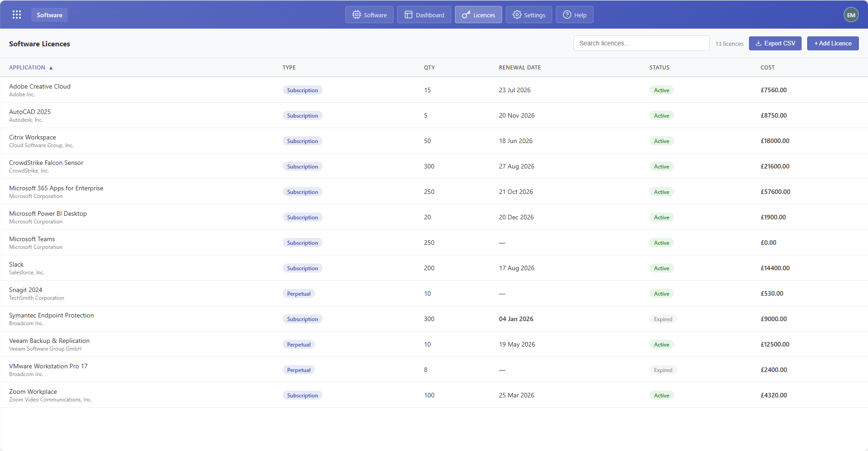Screen dimensions: 868x451
Task: Click the Expired status for VMware Workstation Pro
Action: click(x=663, y=370)
